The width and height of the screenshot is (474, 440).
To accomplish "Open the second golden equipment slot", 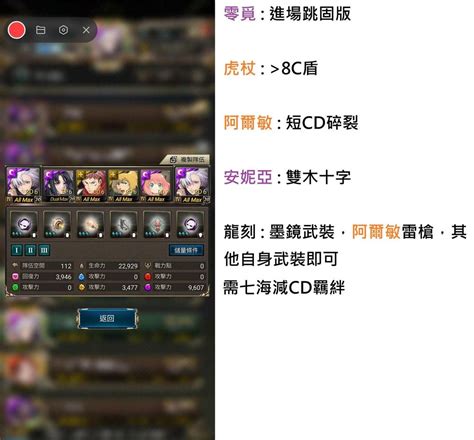I will pyautogui.click(x=57, y=224).
